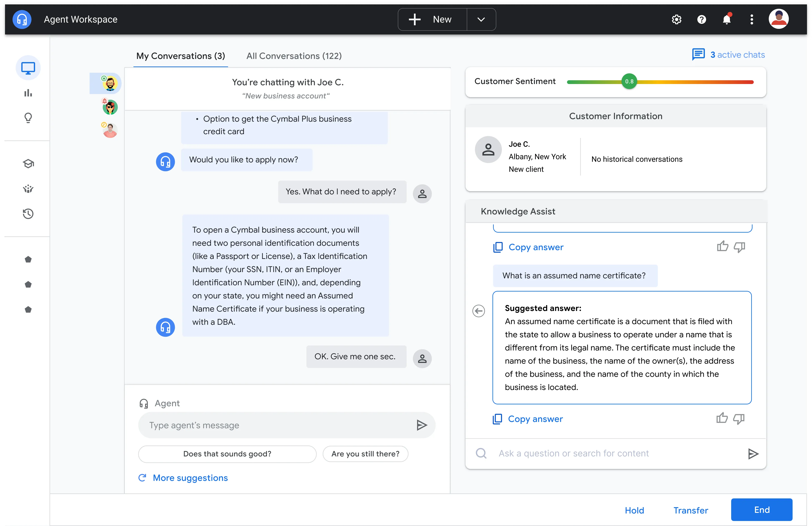Thumbs up the upper Knowledge Assist answer
This screenshot has height=526, width=812.
click(722, 246)
